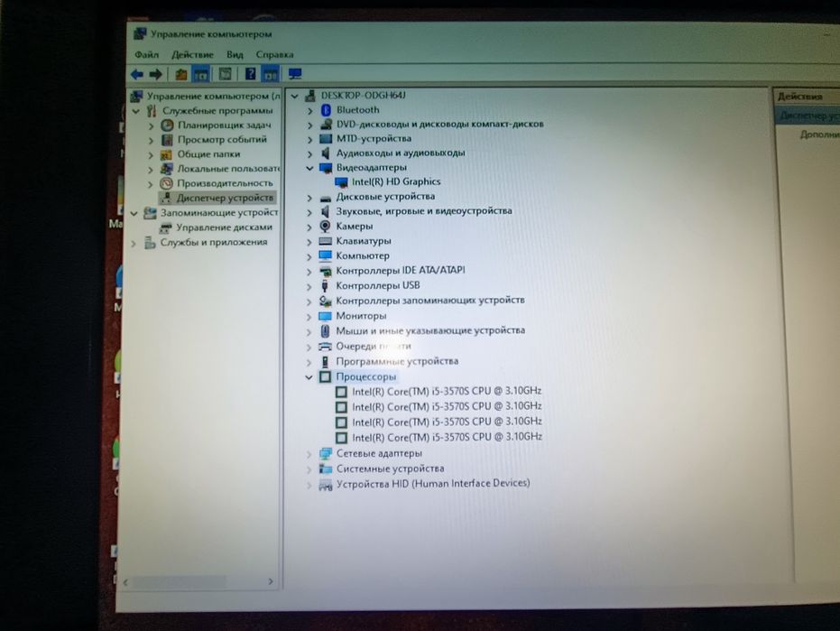Collapse the Служебные программы node
Image resolution: width=840 pixels, height=631 pixels.
(x=136, y=112)
